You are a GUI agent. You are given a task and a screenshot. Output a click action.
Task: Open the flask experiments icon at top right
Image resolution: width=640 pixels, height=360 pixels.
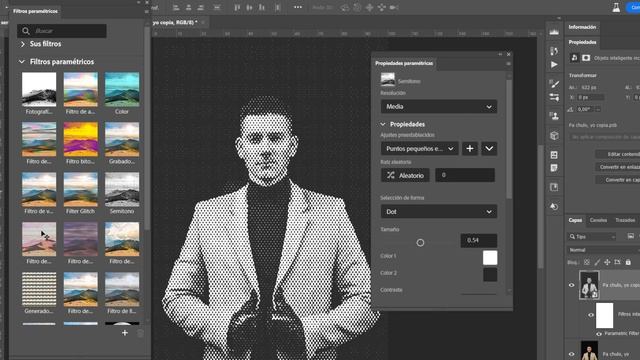click(x=616, y=7)
